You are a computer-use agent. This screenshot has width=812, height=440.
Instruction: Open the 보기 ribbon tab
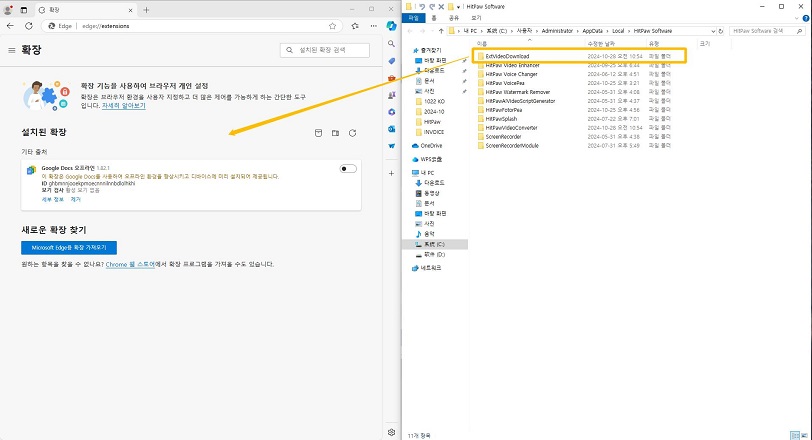pos(476,18)
